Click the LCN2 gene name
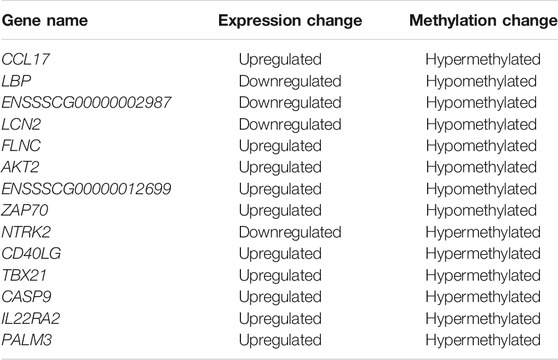The image size is (558, 360). click(x=21, y=124)
